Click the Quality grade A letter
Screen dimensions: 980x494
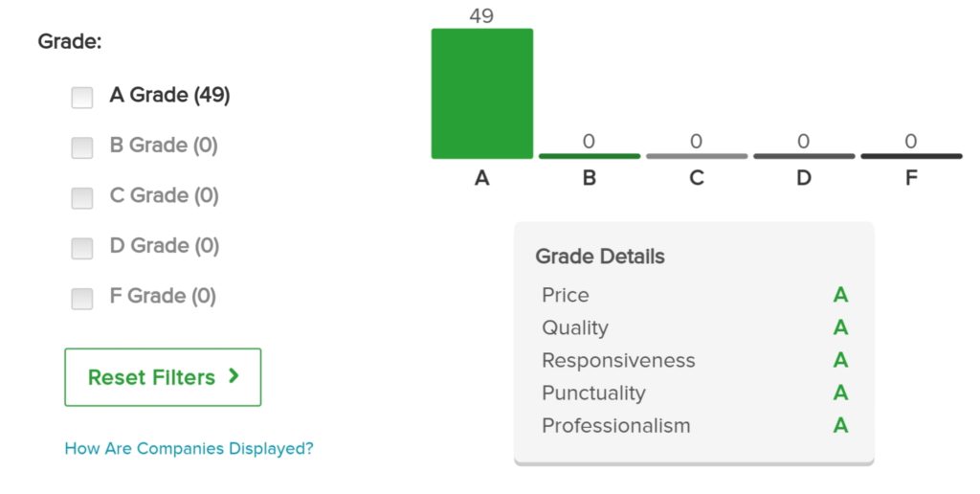(x=840, y=327)
